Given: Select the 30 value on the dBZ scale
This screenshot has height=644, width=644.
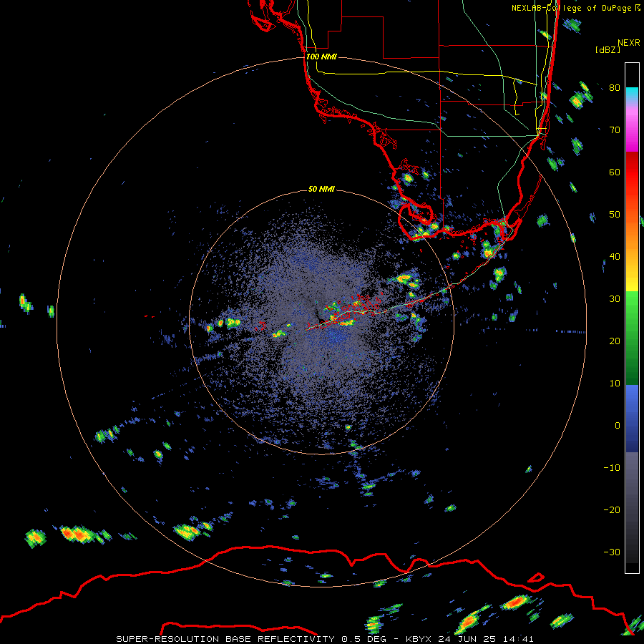Looking at the screenshot, I should [x=615, y=299].
